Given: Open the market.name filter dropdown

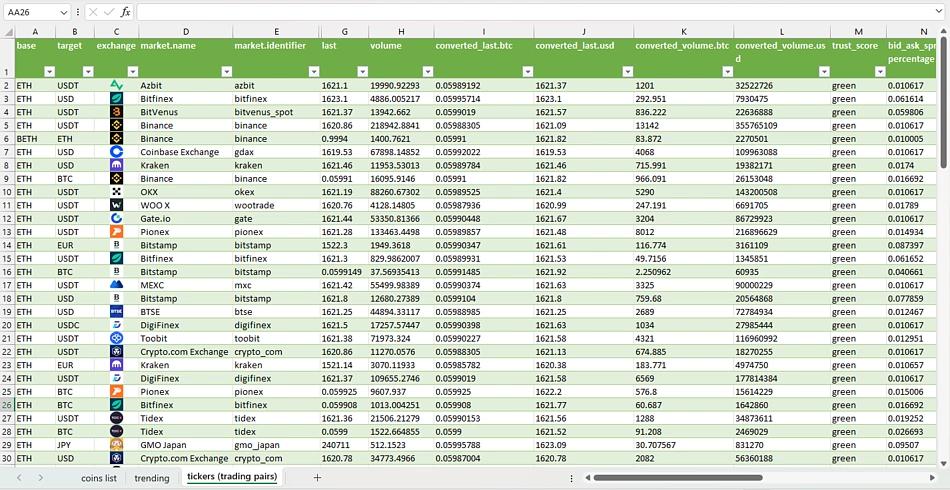Looking at the screenshot, I should click(x=225, y=72).
